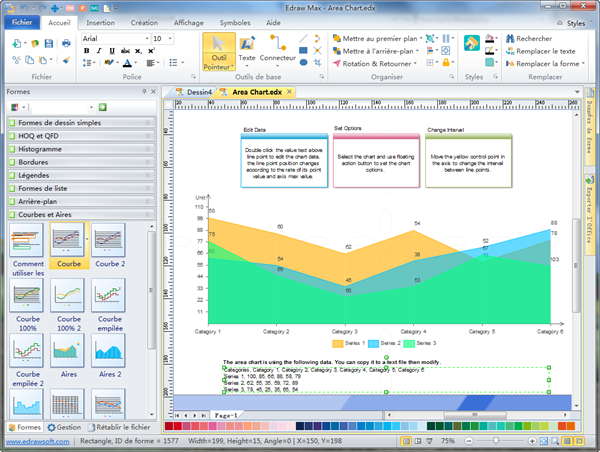
Task: Pick the Courbe 100% chart shape
Action: coord(26,299)
